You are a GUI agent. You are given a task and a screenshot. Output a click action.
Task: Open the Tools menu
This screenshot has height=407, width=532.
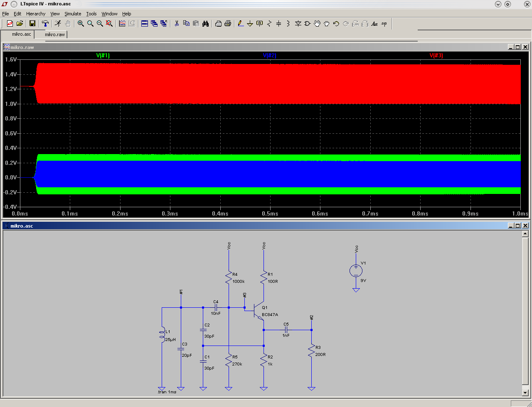pyautogui.click(x=91, y=14)
